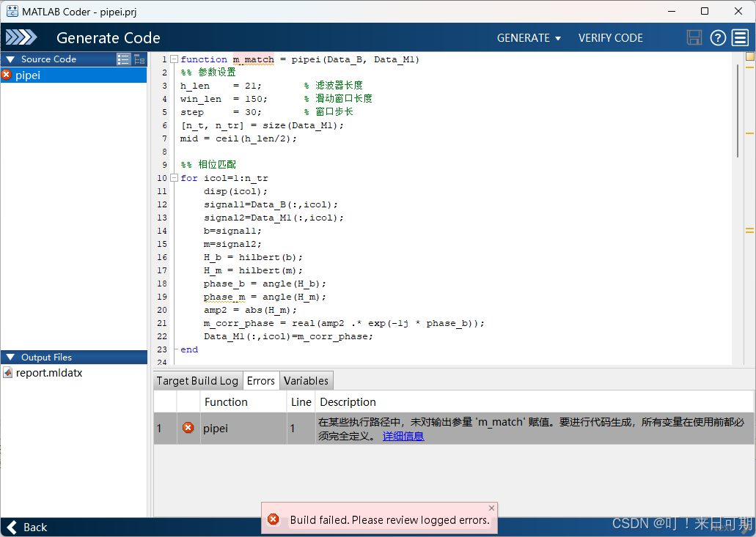Collapse the for loop fold at line 10
Viewport: 756px width, 537px height.
coord(175,178)
